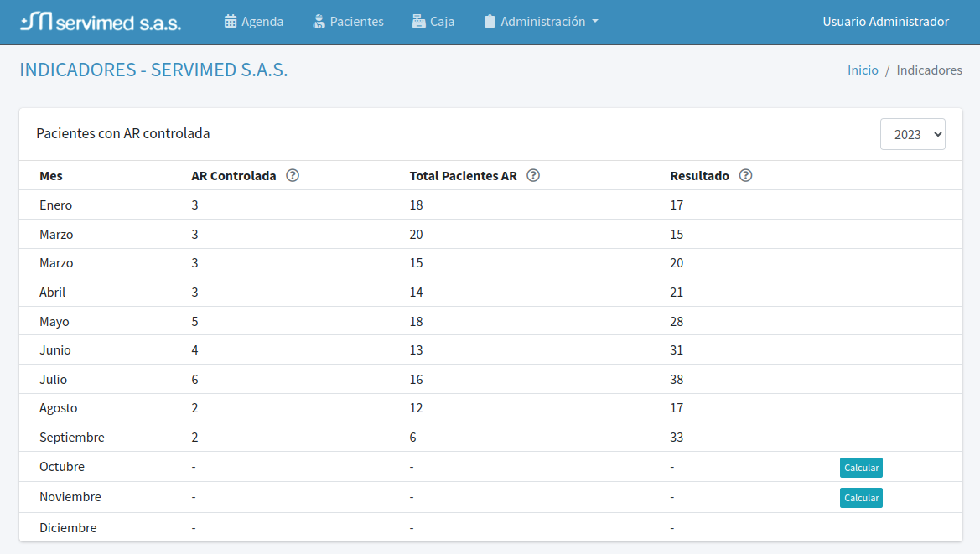Click the Mes column header
The image size is (980, 554).
[51, 176]
